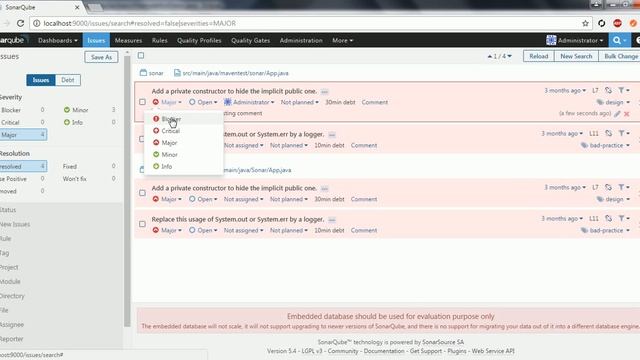
Task: Check the last logger issue checkbox
Action: (x=142, y=224)
